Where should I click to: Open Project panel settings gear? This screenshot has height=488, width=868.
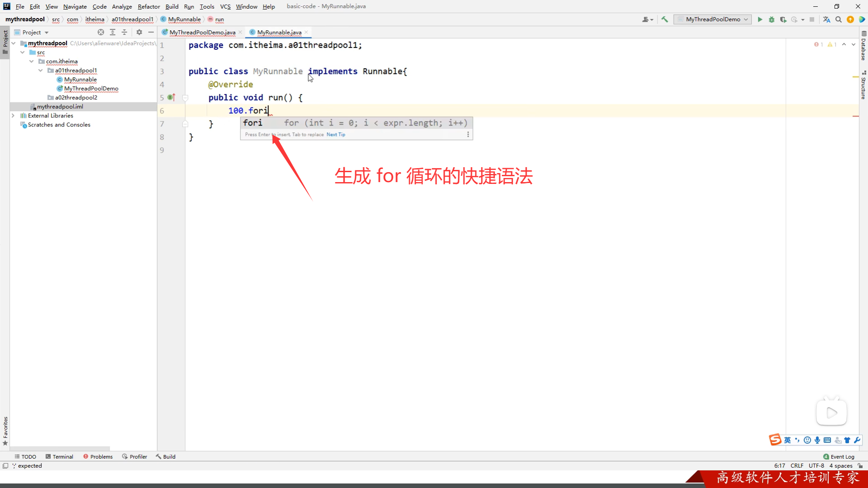point(139,32)
